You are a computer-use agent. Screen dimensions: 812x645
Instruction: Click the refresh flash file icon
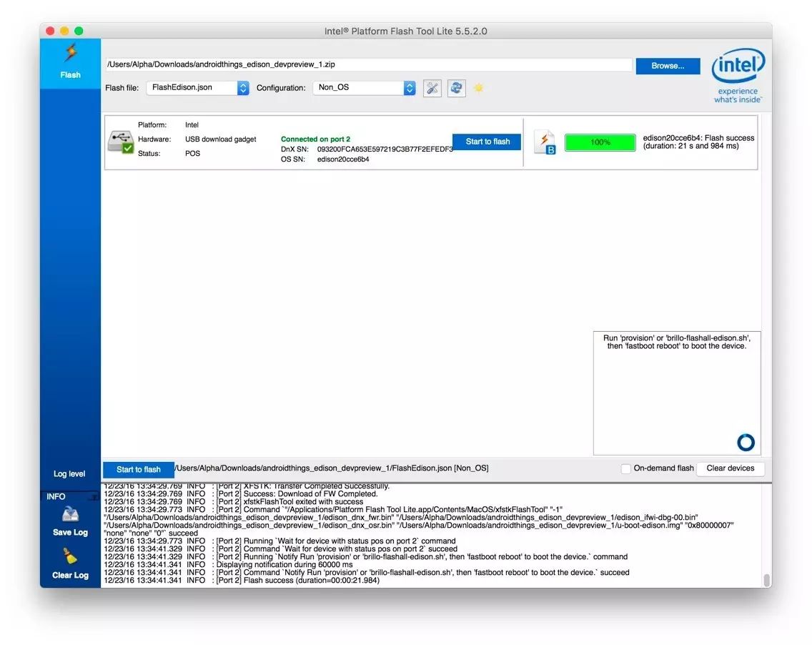tap(456, 88)
